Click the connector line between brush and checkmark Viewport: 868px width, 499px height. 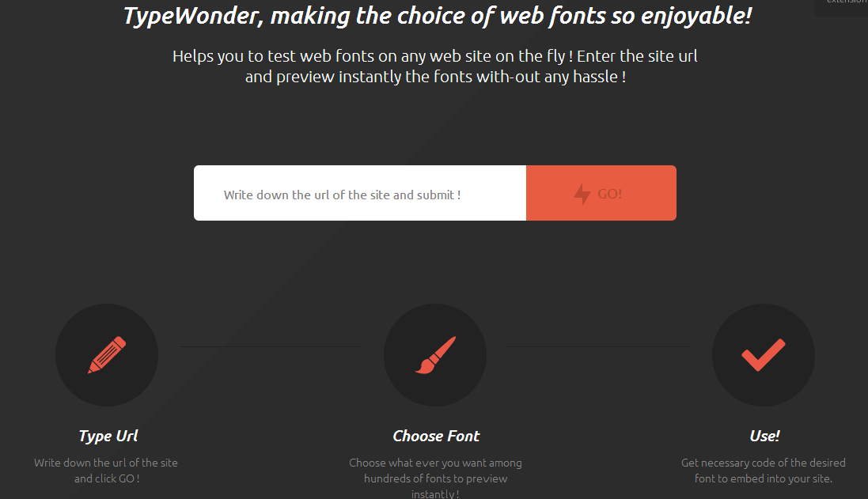click(x=598, y=346)
